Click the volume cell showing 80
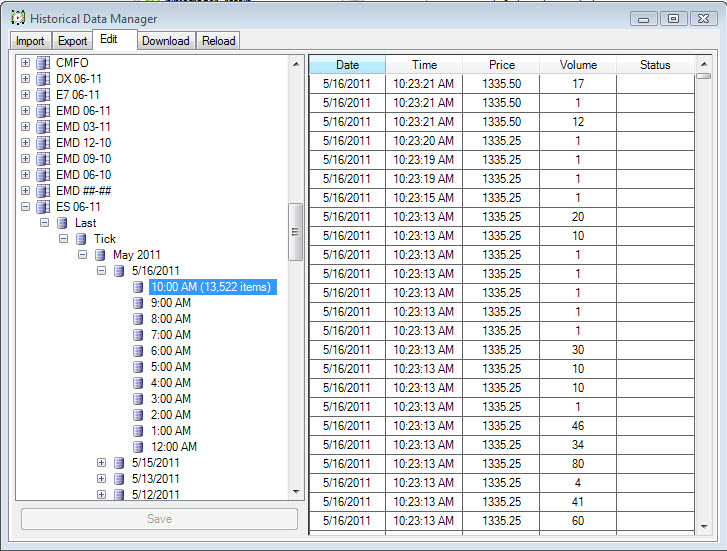 click(578, 464)
